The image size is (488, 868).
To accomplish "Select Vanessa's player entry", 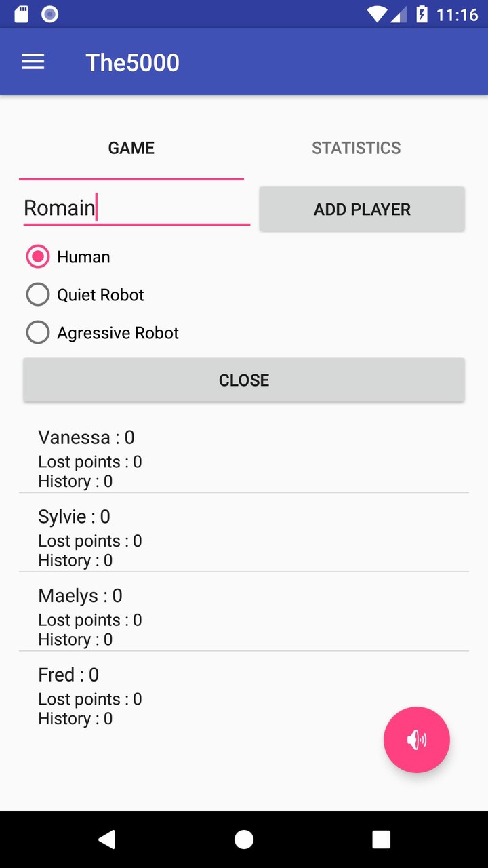I will 244,458.
